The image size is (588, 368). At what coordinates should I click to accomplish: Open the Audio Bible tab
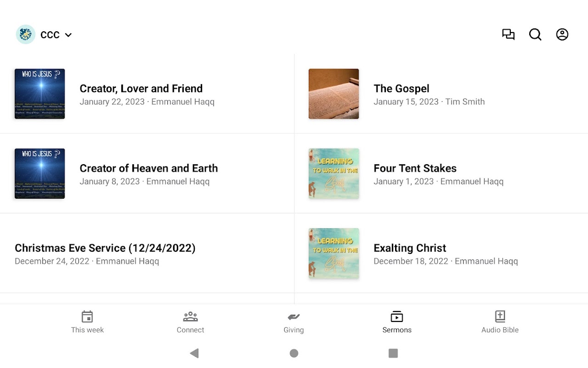point(500,322)
